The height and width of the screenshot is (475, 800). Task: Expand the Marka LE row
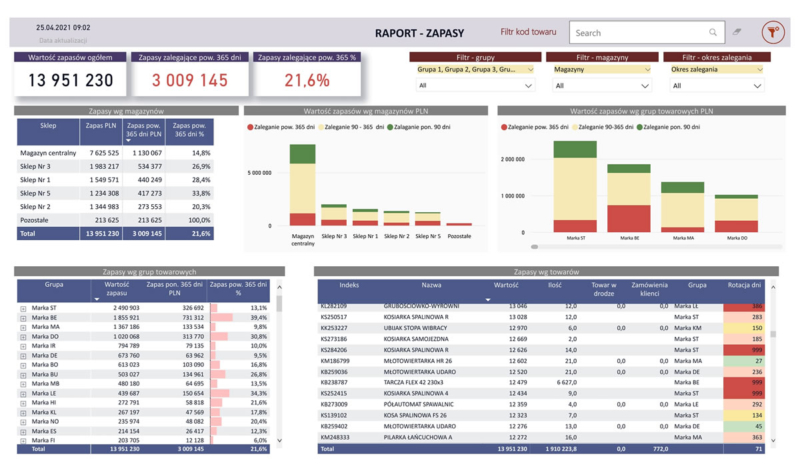pos(23,394)
